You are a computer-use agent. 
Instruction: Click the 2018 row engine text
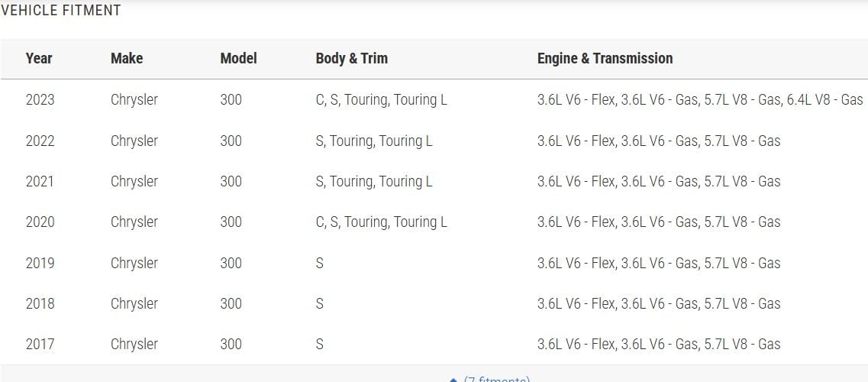coord(658,303)
